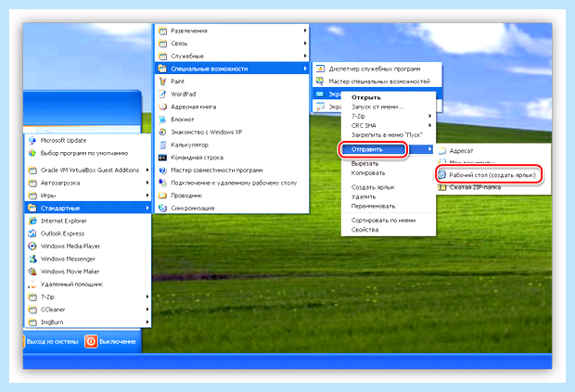
Task: Expand the CCleaner submenu arrow
Action: [147, 310]
